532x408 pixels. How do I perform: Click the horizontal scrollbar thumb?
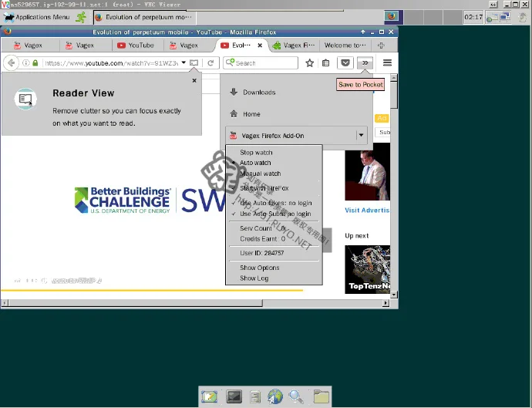click(x=135, y=303)
